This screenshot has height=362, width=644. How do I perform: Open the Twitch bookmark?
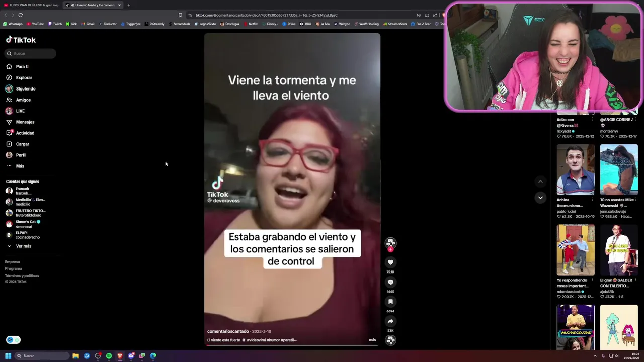[x=55, y=24]
